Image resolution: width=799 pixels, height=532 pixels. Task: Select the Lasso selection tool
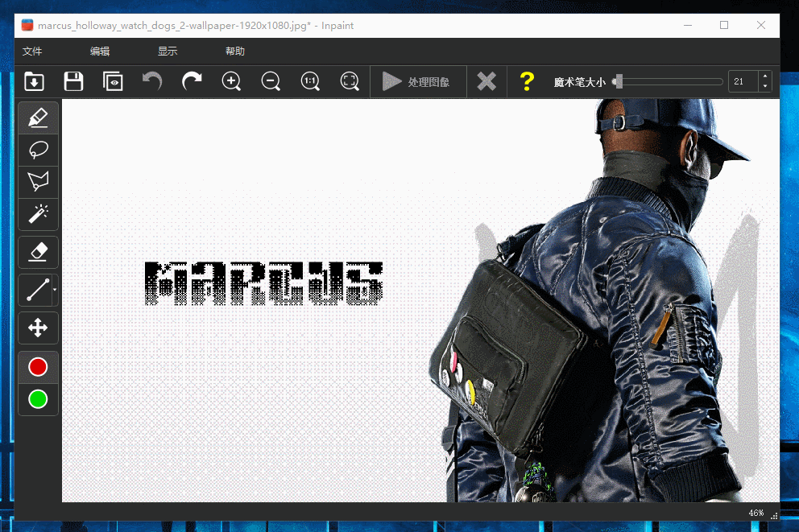[38, 150]
